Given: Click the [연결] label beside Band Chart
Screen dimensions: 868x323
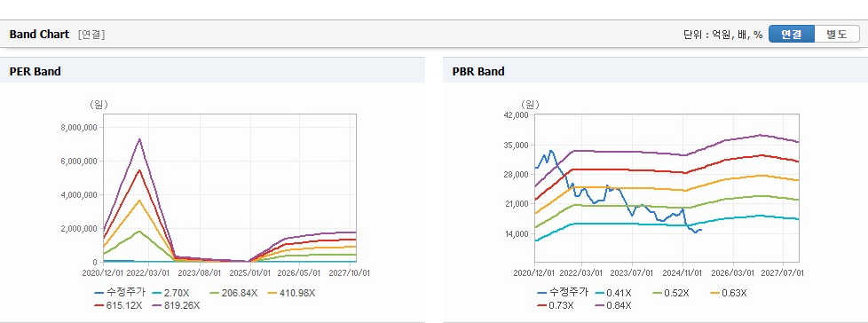Looking at the screenshot, I should pyautogui.click(x=91, y=35).
